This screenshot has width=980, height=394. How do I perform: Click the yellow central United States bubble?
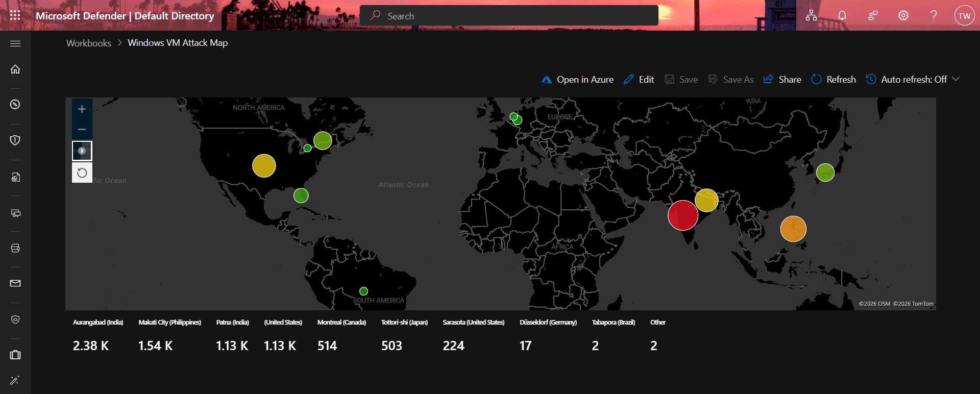pyautogui.click(x=264, y=166)
